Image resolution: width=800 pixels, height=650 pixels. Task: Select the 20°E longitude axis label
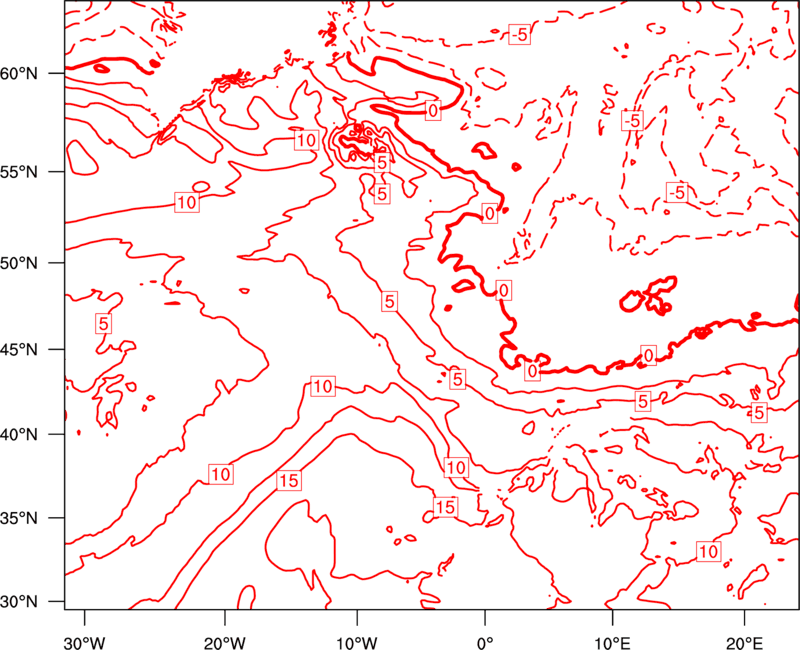[x=744, y=643]
